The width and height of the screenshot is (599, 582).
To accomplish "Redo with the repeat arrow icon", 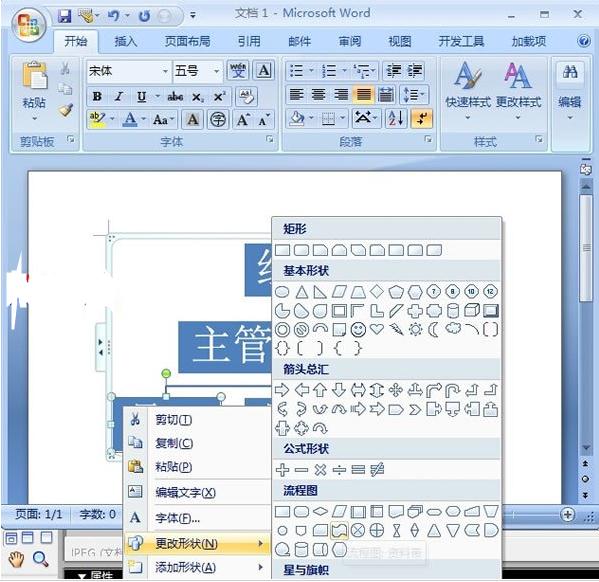I will [x=144, y=16].
